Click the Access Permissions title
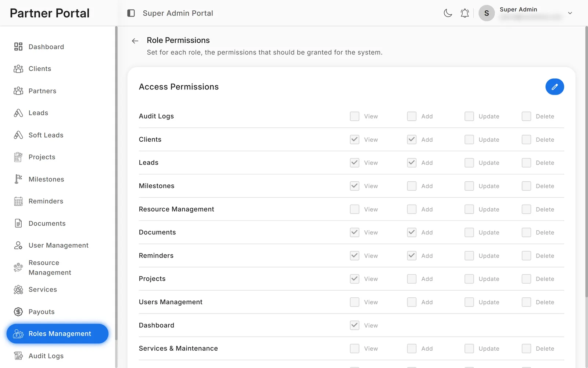Image resolution: width=588 pixels, height=368 pixels. pyautogui.click(x=179, y=87)
